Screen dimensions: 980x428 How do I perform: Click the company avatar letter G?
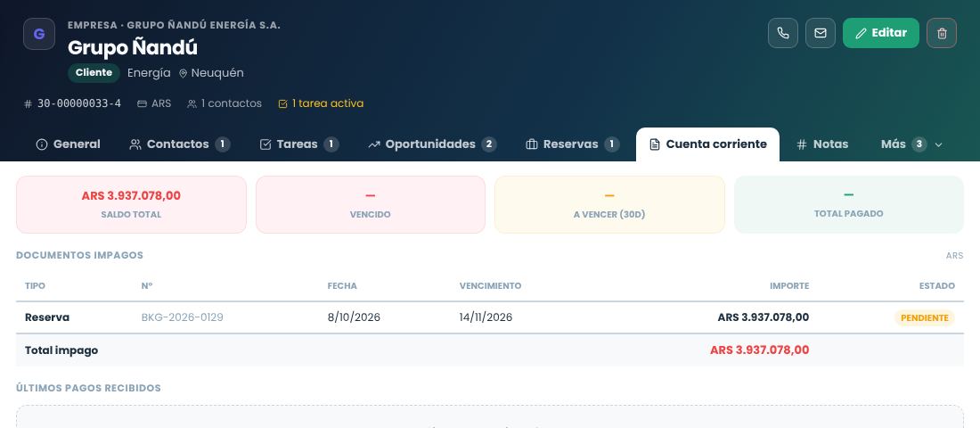tap(38, 34)
